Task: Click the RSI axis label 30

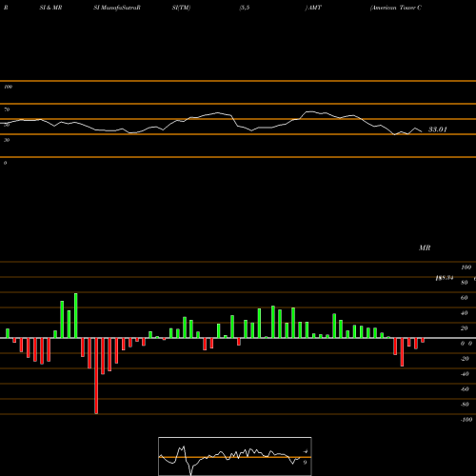Action: coord(7,140)
